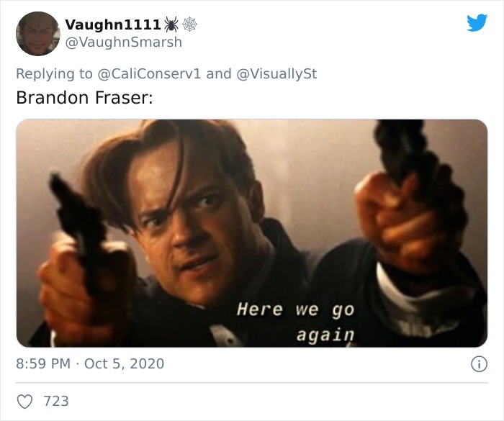Open the @VaughnSmarsh handle link
This screenshot has width=504, height=421.
tap(123, 42)
